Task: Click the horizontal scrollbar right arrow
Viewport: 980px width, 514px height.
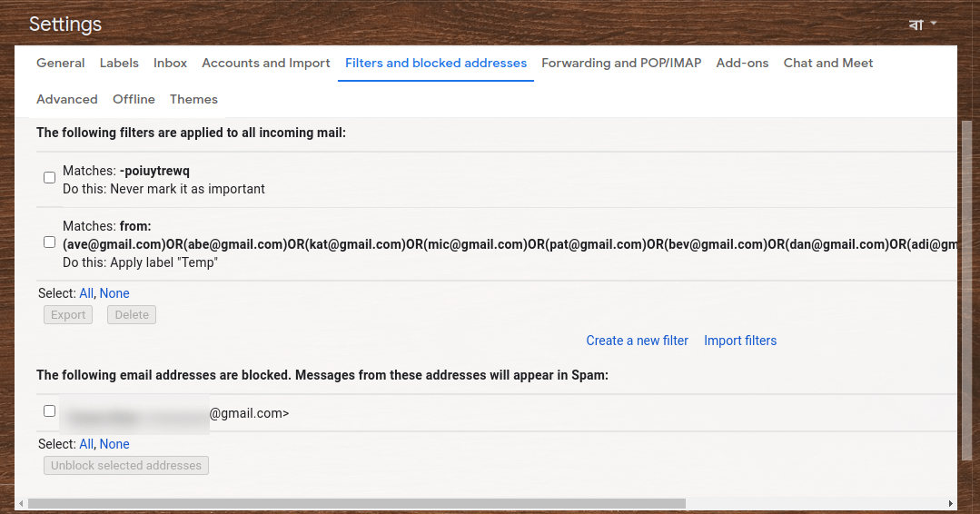Action: pyautogui.click(x=951, y=503)
